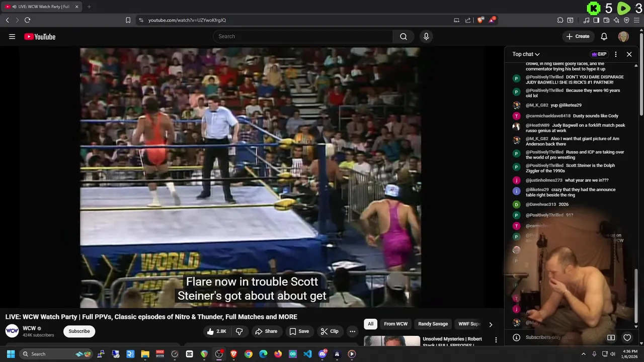Share this page from address bar
644x362 pixels.
468,20
